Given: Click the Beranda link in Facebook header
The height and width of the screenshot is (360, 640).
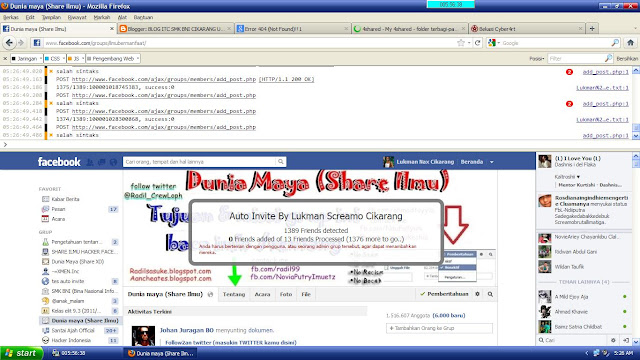Looking at the screenshot, I should click(471, 162).
